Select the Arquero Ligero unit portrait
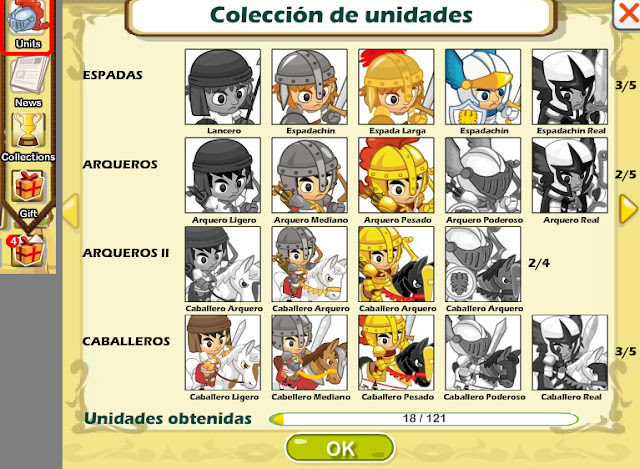This screenshot has width=640, height=469. (x=223, y=176)
